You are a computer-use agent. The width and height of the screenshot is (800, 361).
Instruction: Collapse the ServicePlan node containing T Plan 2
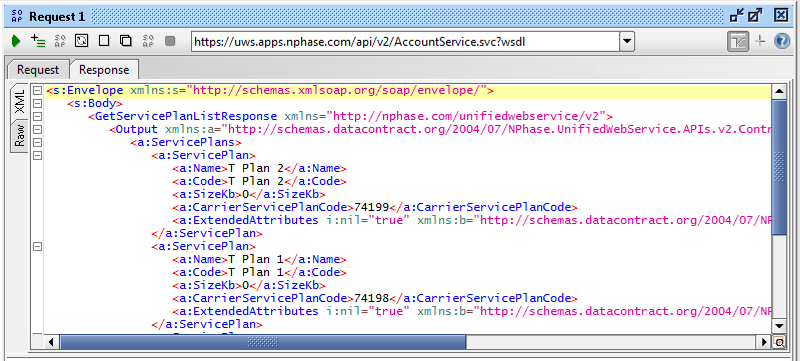(37, 156)
